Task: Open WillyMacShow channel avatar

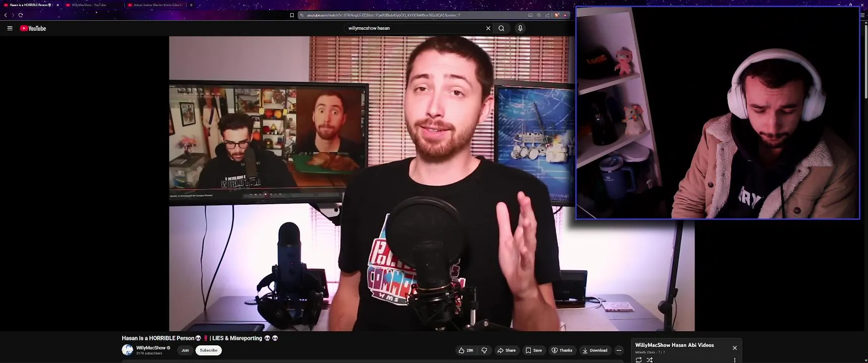Action: point(127,350)
